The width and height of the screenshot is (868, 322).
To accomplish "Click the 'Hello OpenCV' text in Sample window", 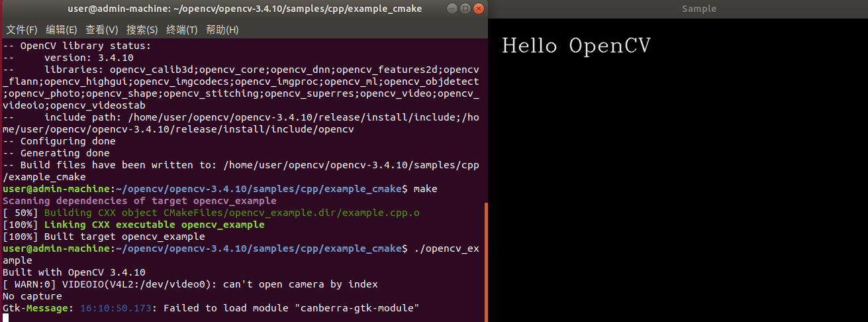I will click(576, 46).
